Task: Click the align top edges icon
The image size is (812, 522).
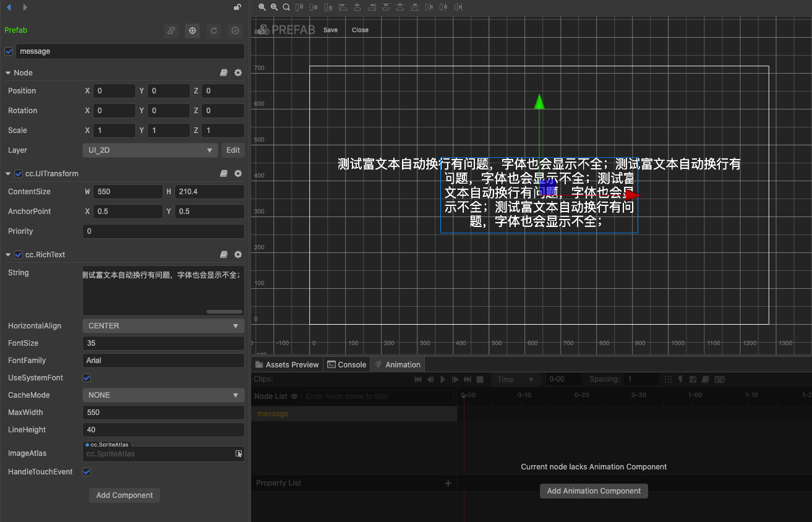Action: tap(299, 7)
